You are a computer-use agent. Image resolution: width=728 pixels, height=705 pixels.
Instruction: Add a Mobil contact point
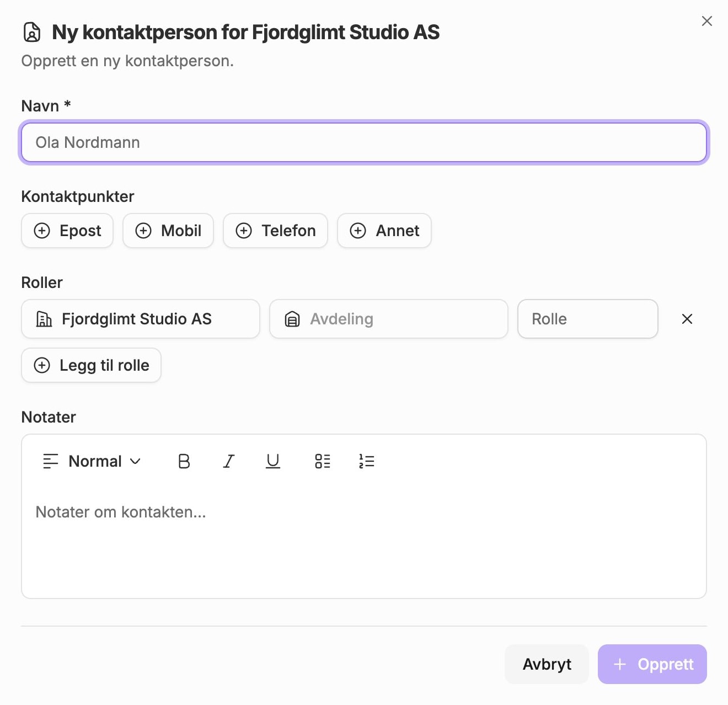[168, 231]
